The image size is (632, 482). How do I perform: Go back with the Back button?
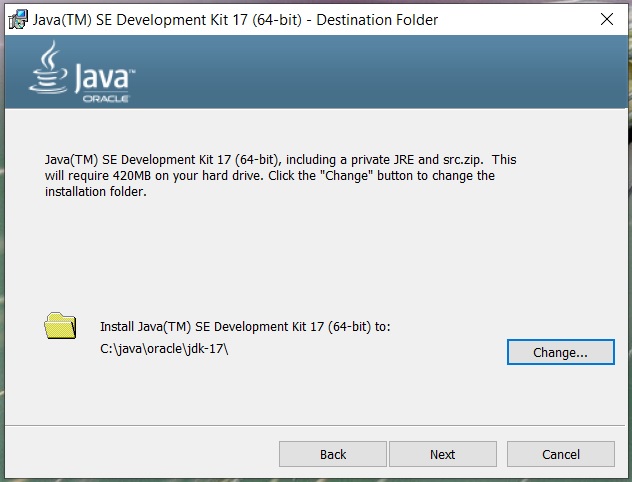tap(333, 454)
